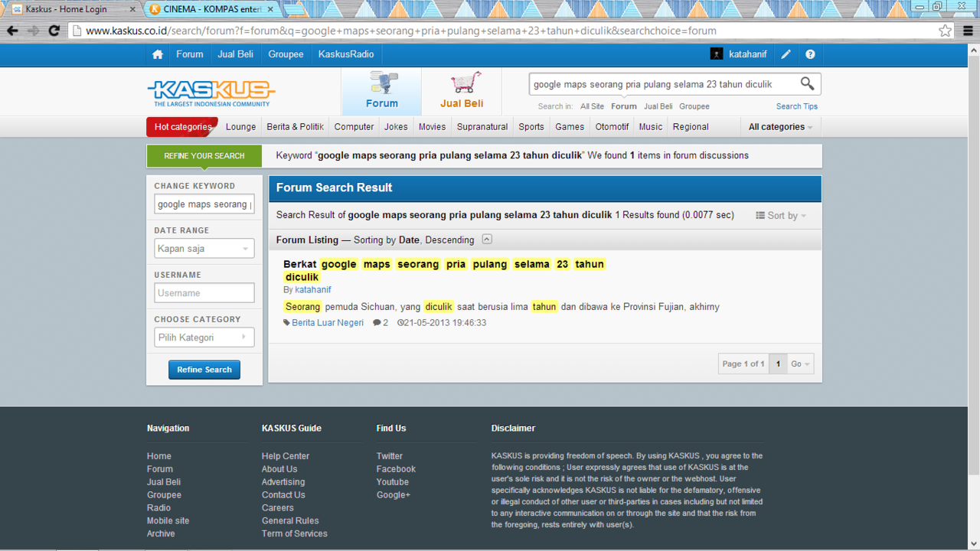The image size is (980, 551).
Task: Click katahanif username in top bar
Action: [x=747, y=54]
